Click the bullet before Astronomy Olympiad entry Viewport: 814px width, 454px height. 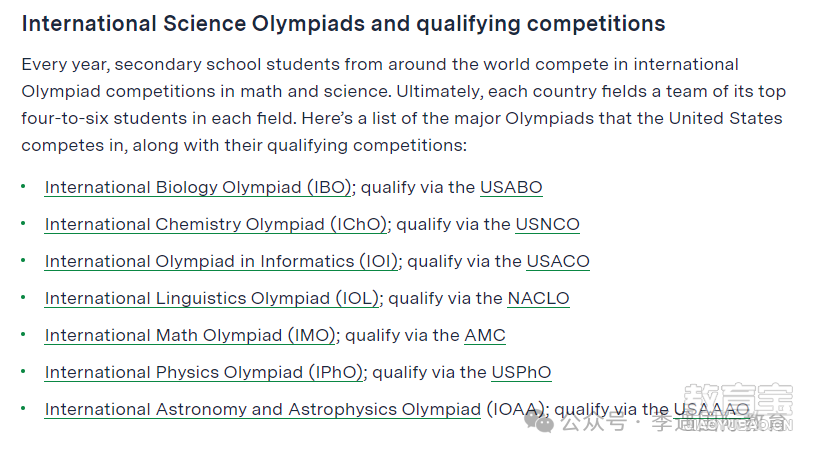point(23,408)
